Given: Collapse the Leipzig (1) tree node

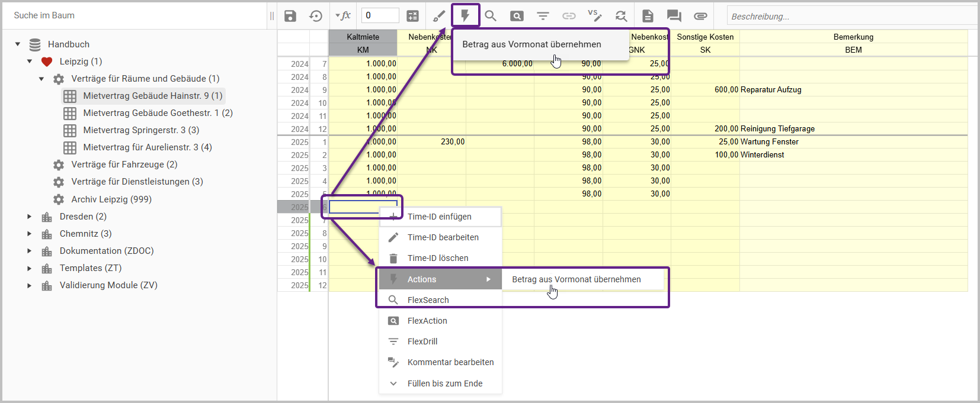Looking at the screenshot, I should (x=30, y=62).
